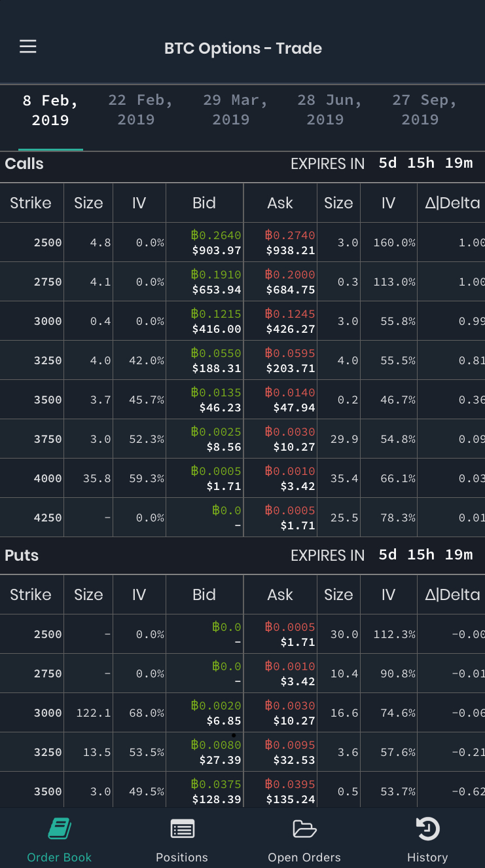Select the 3500 put bid ฿0.0375
This screenshot has width=485, height=868.
click(216, 784)
